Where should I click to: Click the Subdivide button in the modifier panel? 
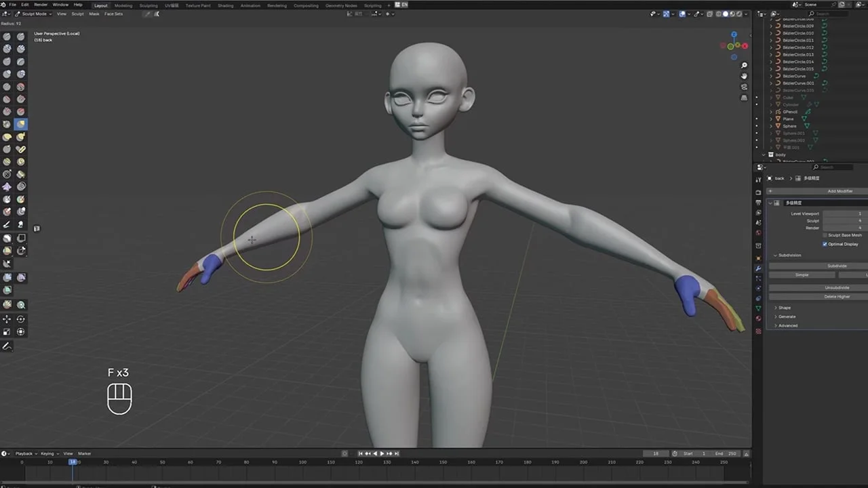coord(836,266)
